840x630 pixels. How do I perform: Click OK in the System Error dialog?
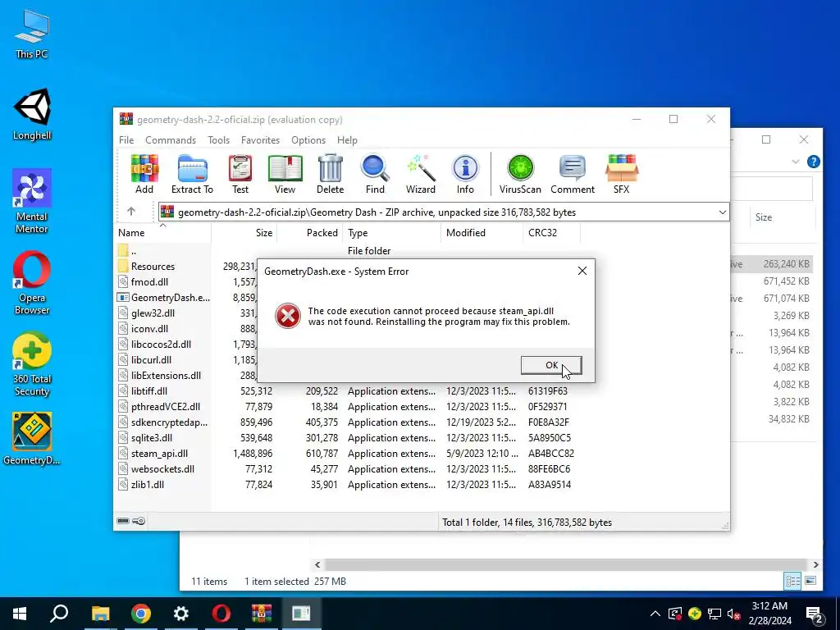[551, 365]
